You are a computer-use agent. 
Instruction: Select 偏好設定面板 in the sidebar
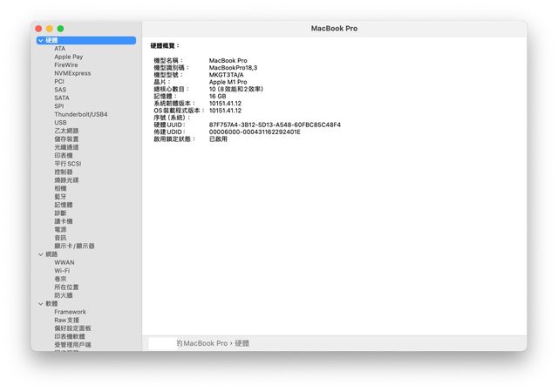pos(72,328)
